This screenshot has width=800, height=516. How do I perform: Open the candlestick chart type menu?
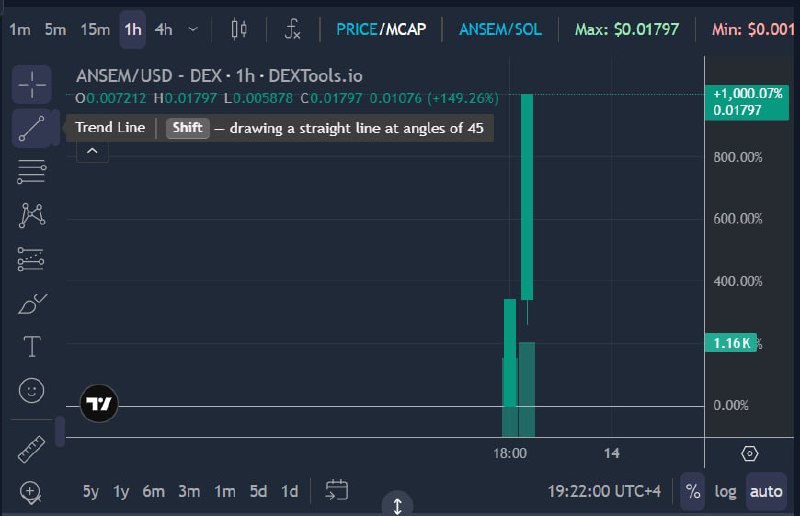click(239, 29)
